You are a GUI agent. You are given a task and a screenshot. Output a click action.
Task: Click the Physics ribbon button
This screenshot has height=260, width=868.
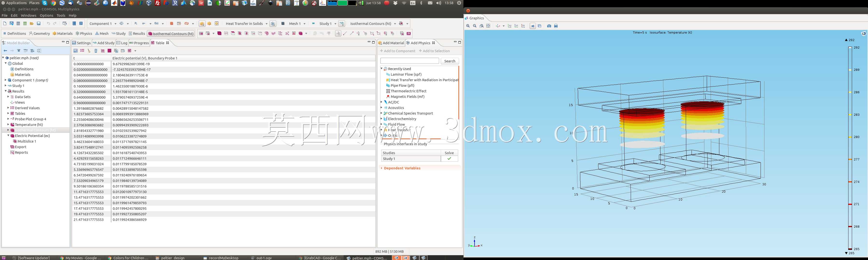pos(84,33)
